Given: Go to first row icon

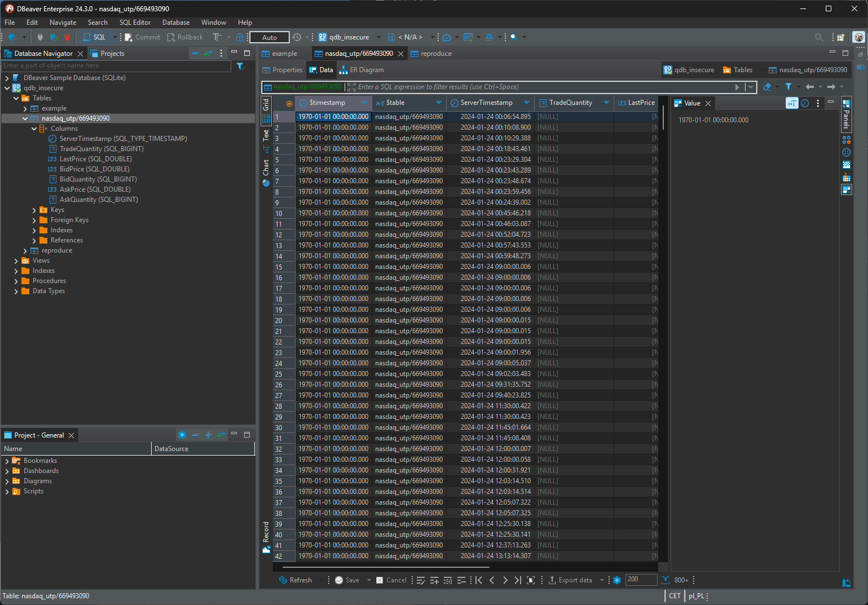Looking at the screenshot, I should pyautogui.click(x=479, y=580).
